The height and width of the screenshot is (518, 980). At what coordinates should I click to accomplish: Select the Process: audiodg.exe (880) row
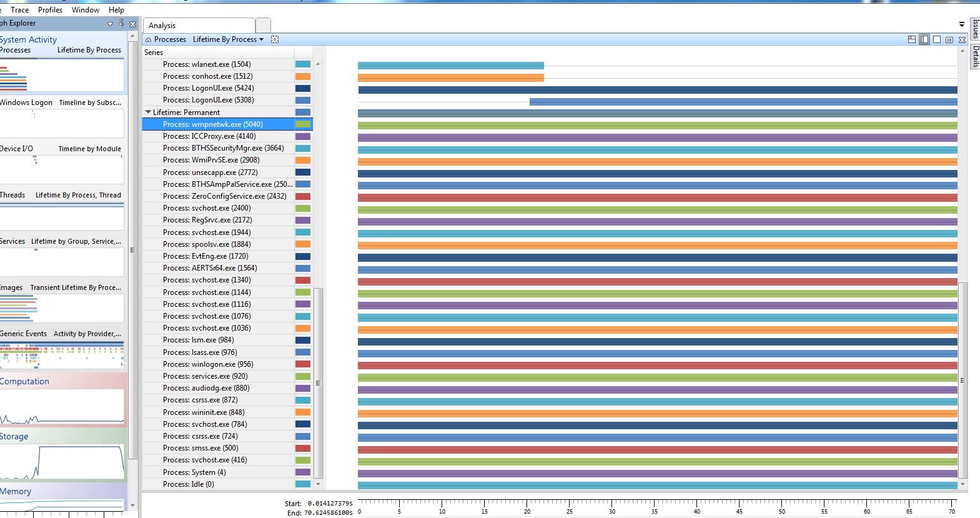pos(227,388)
